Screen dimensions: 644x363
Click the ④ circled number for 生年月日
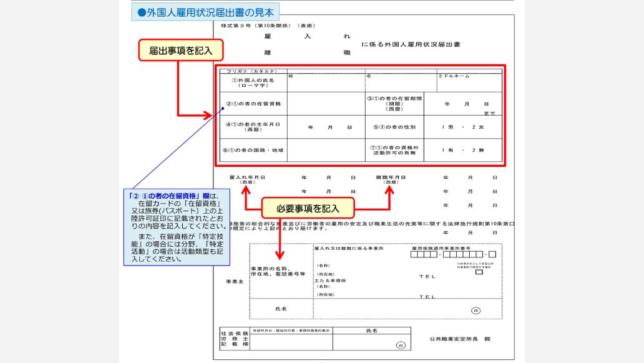[x=228, y=124]
